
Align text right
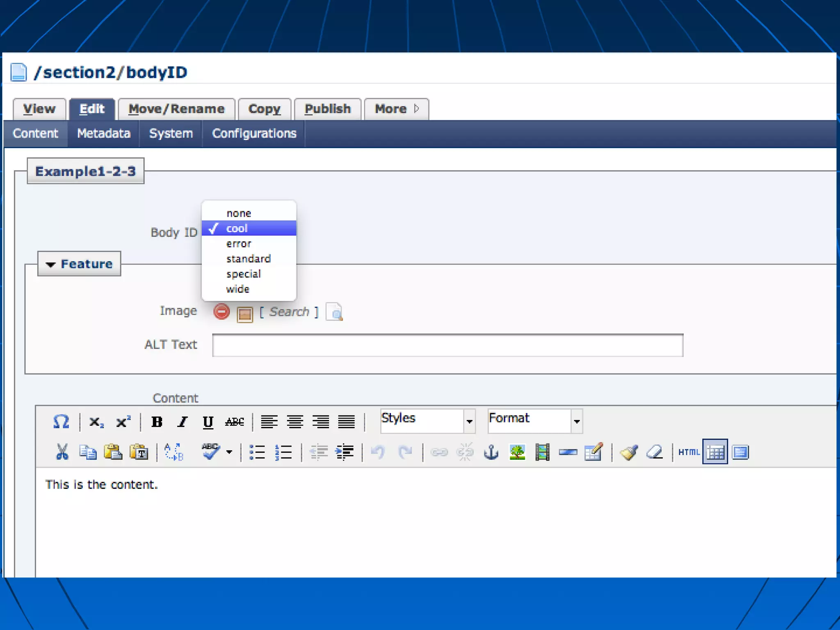pos(321,422)
